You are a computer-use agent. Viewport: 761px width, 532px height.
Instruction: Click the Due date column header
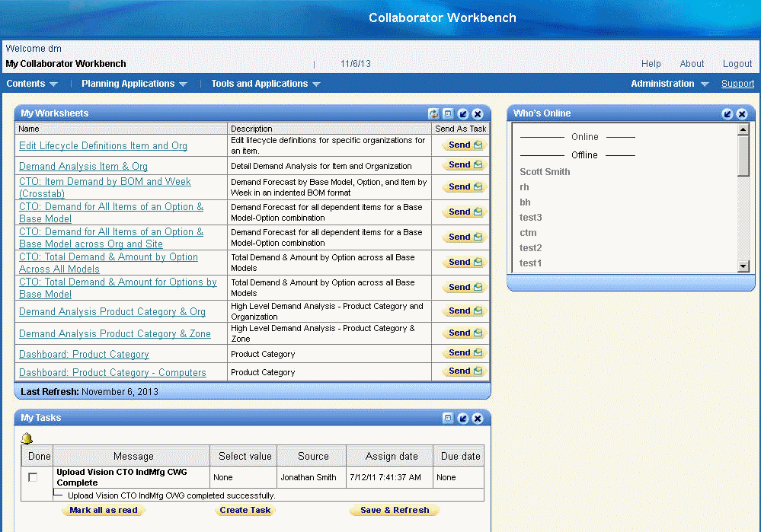(x=460, y=457)
